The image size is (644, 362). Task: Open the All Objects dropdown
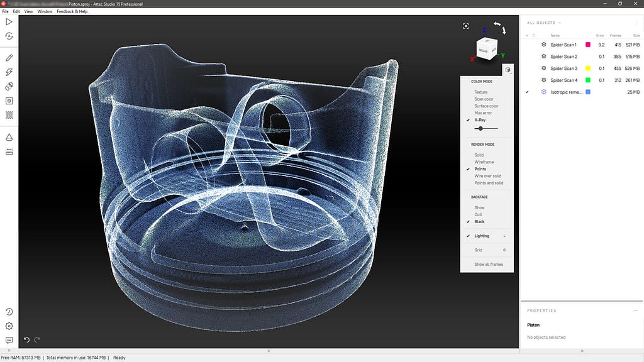[543, 22]
